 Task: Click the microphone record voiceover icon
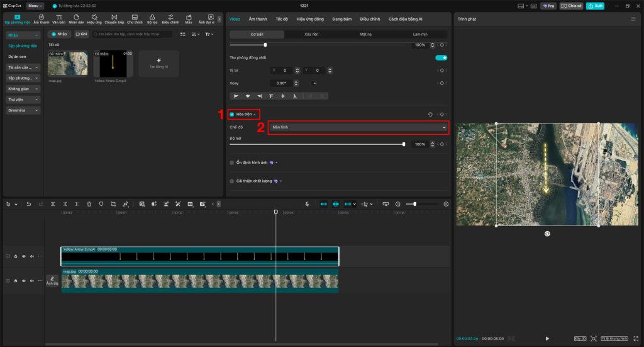(x=308, y=204)
